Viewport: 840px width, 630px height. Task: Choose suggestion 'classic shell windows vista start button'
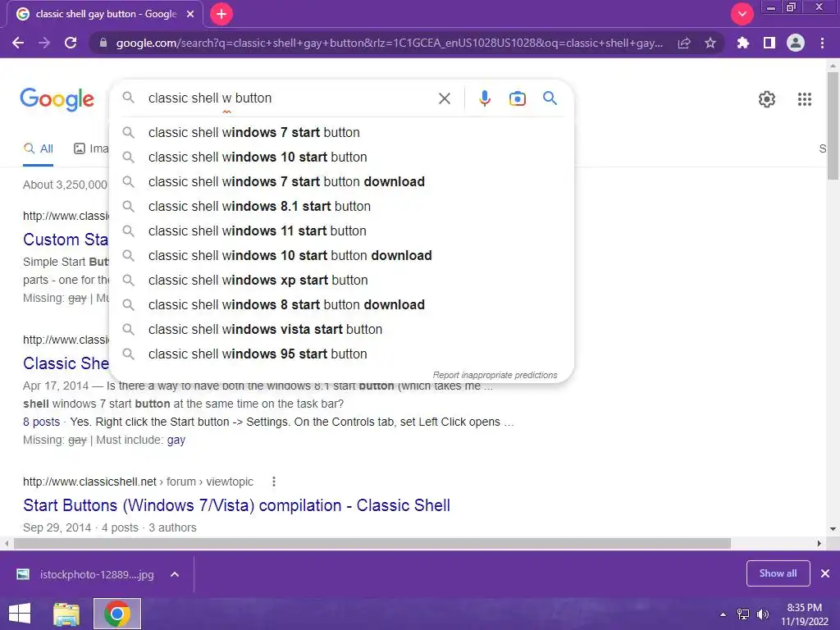(x=342, y=330)
